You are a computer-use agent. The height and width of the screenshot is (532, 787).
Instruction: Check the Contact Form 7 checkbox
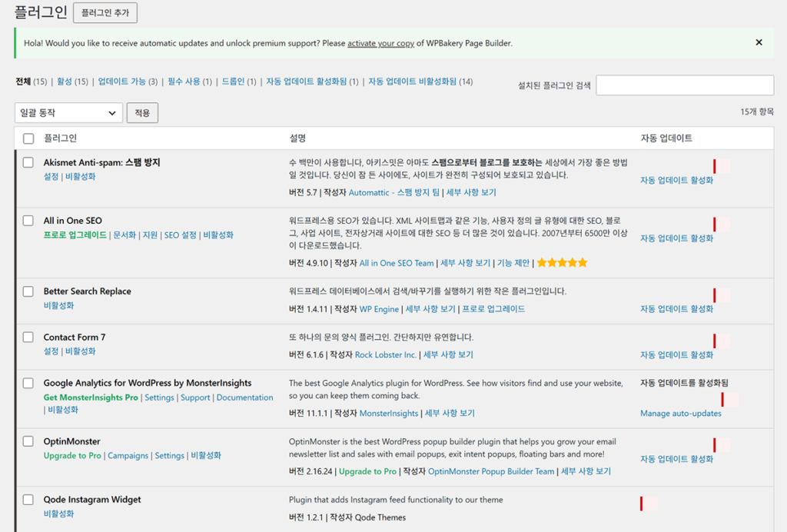tap(28, 337)
